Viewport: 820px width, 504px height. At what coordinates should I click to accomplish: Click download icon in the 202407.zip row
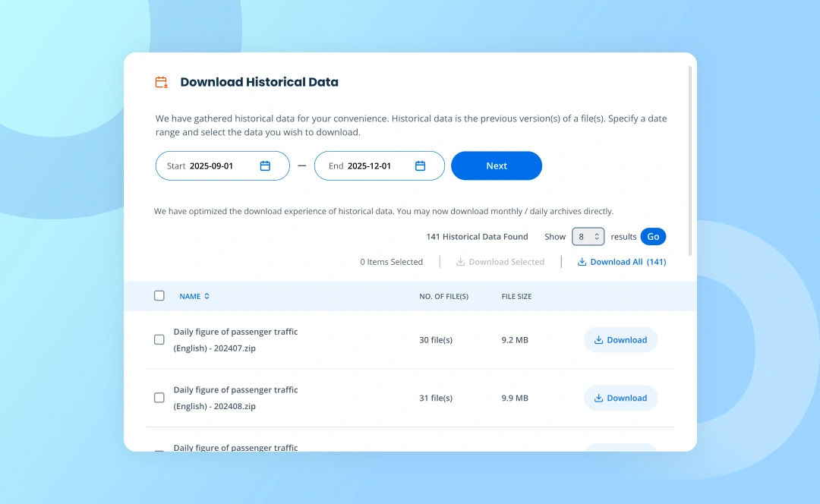598,340
